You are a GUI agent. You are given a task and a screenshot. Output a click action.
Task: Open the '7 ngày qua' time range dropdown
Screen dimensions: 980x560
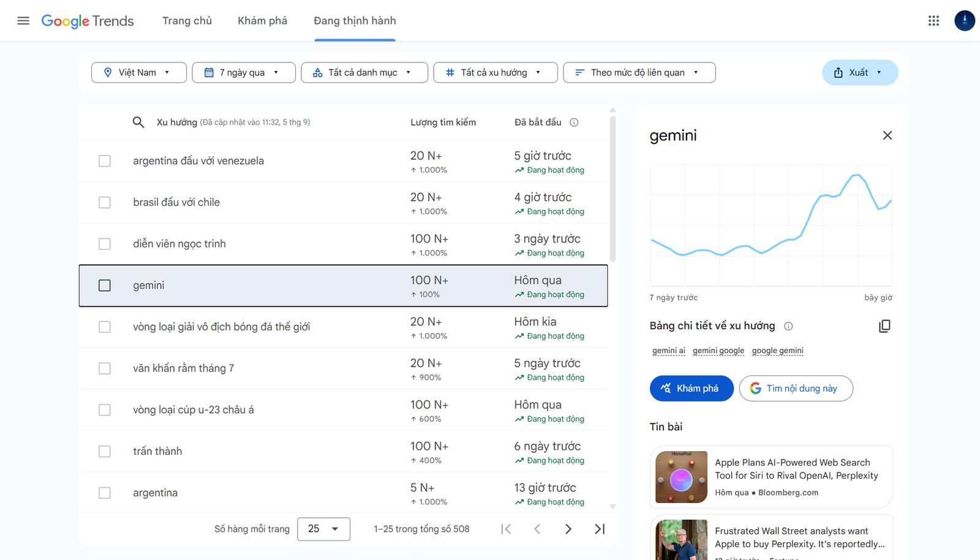point(244,72)
